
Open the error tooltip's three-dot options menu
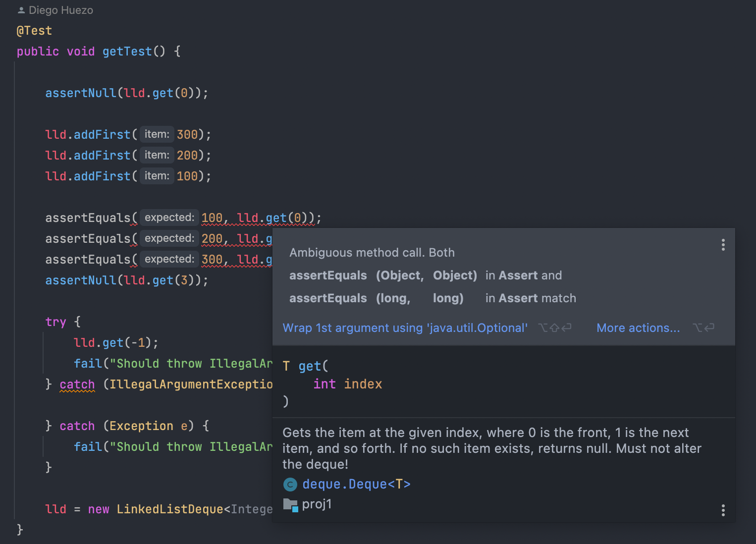(x=723, y=245)
